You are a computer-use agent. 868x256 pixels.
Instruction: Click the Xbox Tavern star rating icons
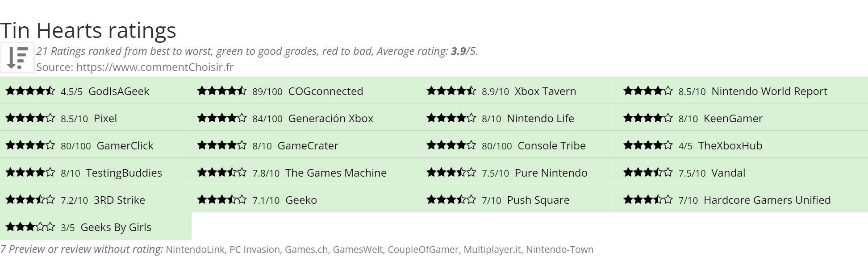point(451,91)
